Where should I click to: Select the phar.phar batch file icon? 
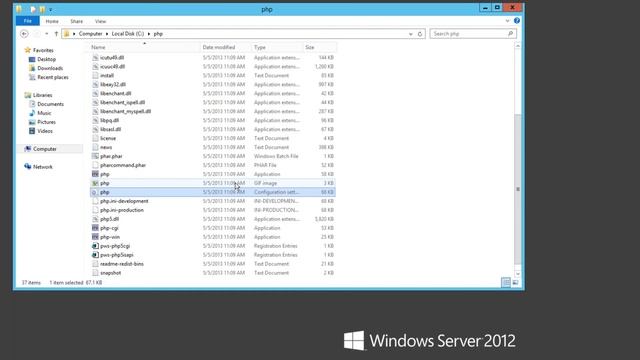[x=95, y=156]
